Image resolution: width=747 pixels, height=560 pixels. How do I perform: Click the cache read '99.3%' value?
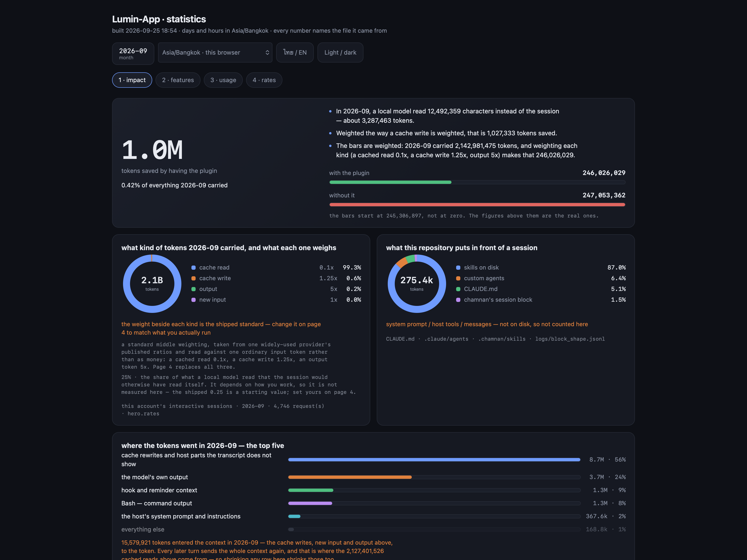(x=352, y=267)
